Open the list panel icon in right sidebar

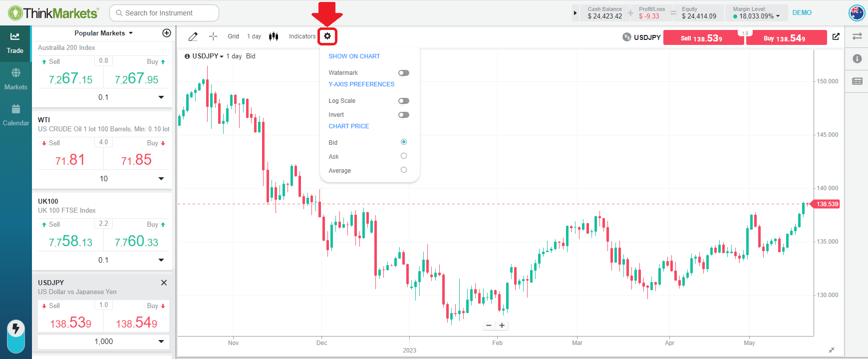857,81
